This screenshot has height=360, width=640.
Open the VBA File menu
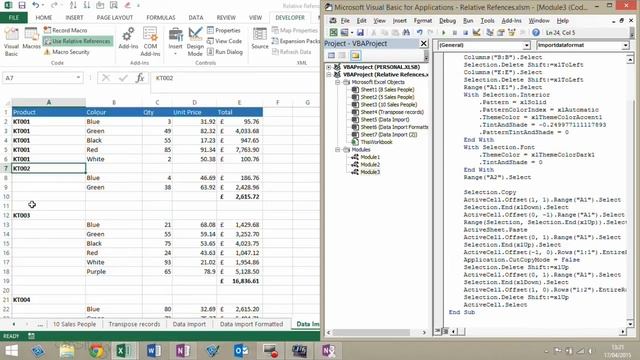point(345,20)
